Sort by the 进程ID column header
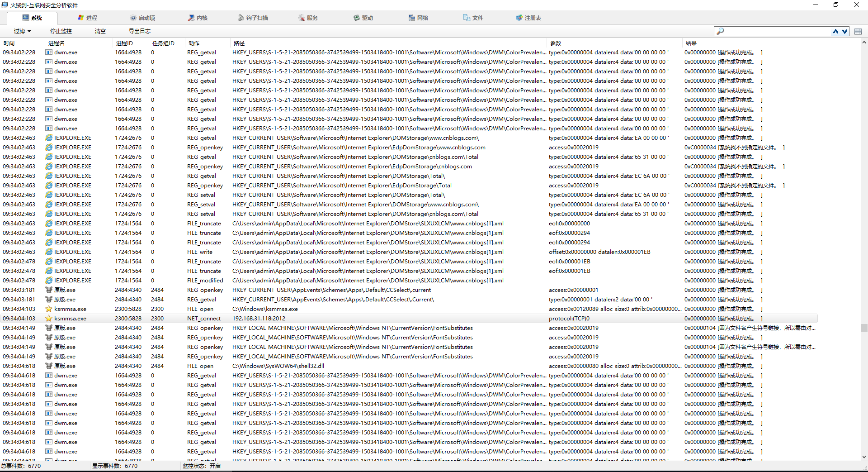 coord(131,43)
